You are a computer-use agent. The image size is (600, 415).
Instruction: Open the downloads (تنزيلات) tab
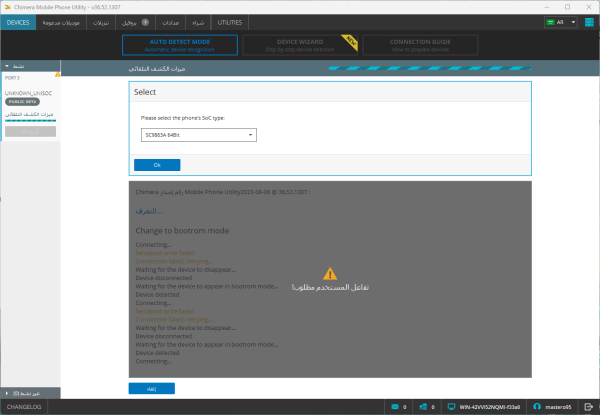(x=101, y=23)
